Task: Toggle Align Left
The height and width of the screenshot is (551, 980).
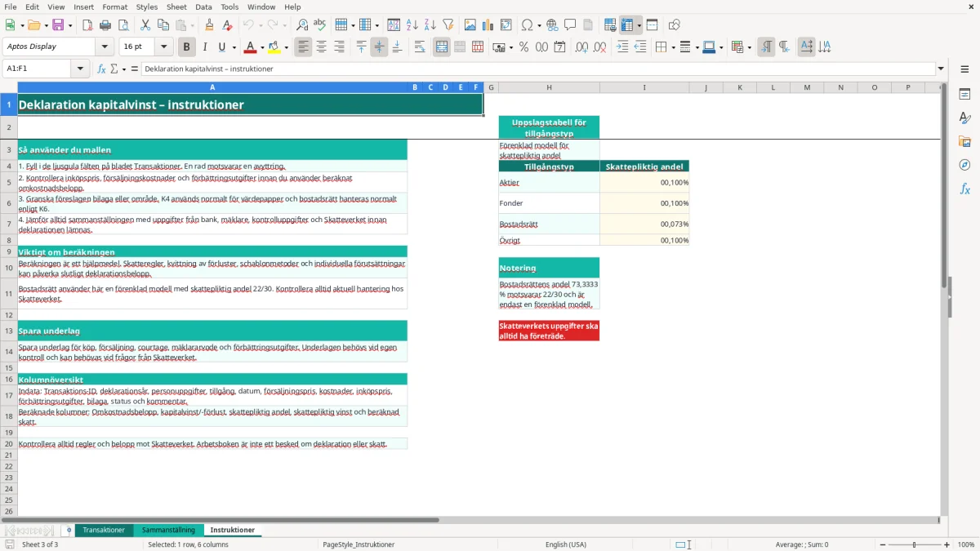Action: [x=303, y=47]
